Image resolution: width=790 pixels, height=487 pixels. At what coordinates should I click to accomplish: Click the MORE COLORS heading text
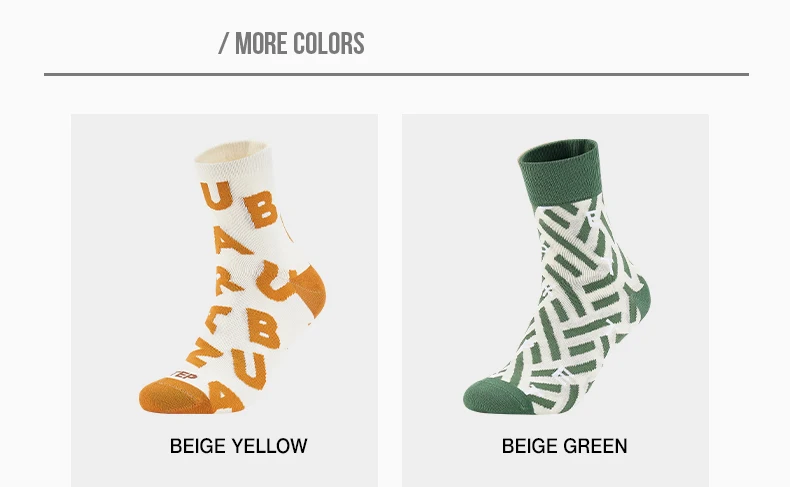click(300, 44)
